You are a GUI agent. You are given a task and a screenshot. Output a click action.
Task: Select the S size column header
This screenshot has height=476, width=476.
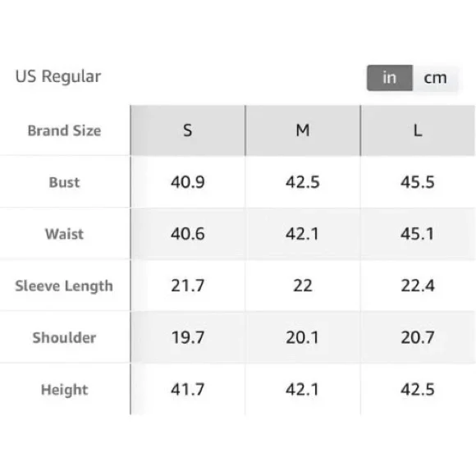click(x=188, y=130)
